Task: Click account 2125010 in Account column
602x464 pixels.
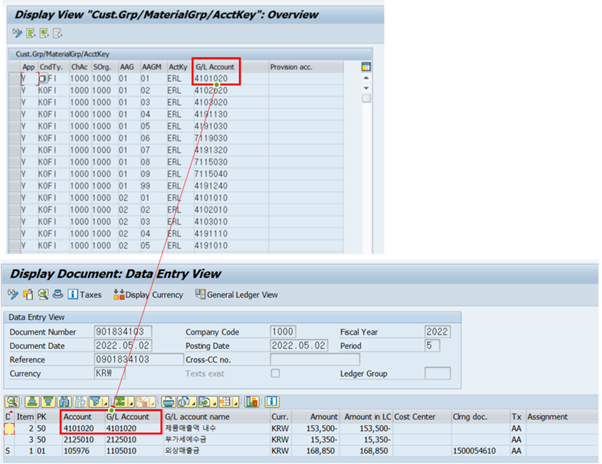Action: pos(78,439)
